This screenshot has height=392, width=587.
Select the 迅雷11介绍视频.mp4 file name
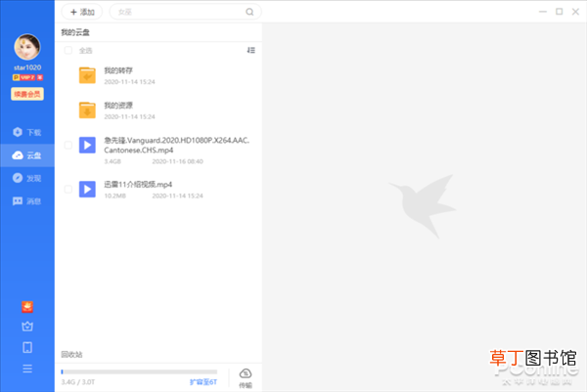click(138, 185)
